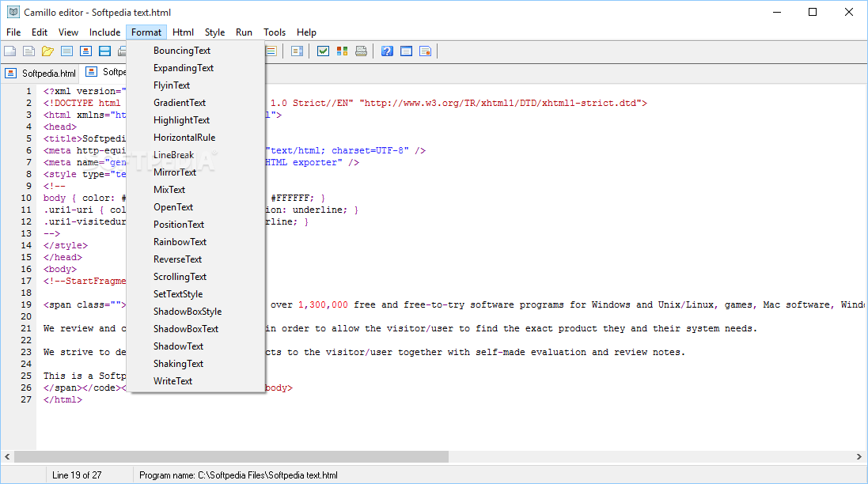This screenshot has height=484, width=868.
Task: Pick ShadowBoxStyle in the Format menu
Action: pos(196,312)
